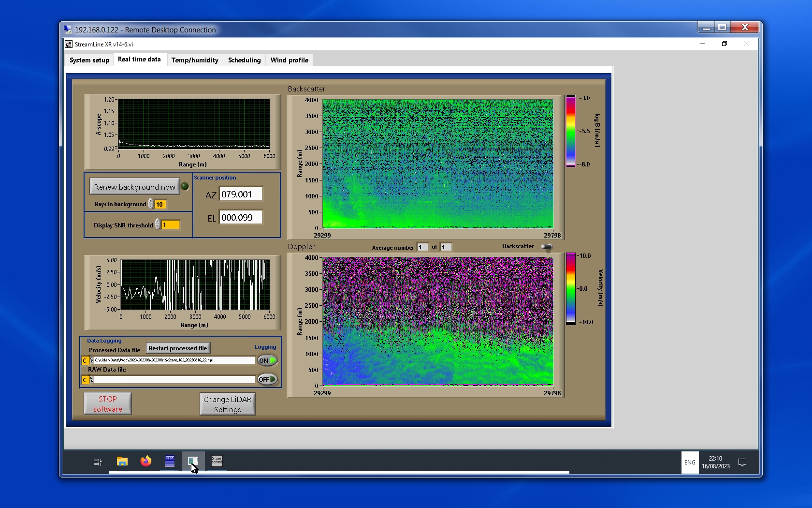The width and height of the screenshot is (812, 508).
Task: Open the Temp/humidity tab
Action: [195, 60]
